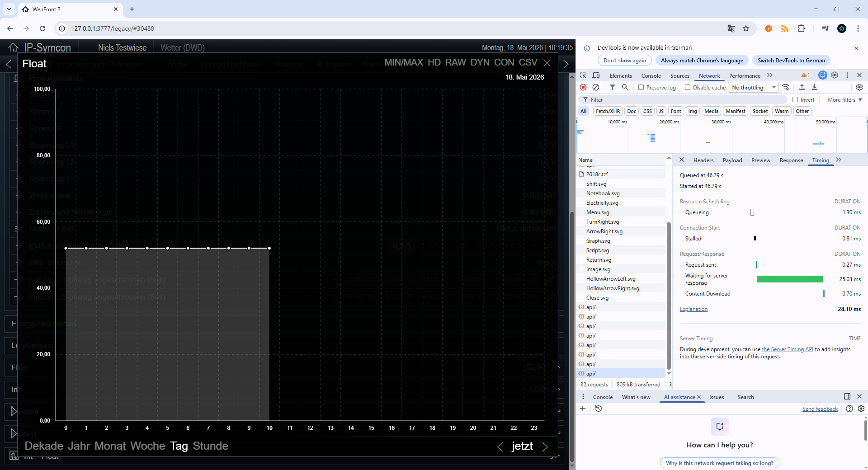Click Switch DevTools to German
This screenshot has width=868, height=470.
coord(791,61)
